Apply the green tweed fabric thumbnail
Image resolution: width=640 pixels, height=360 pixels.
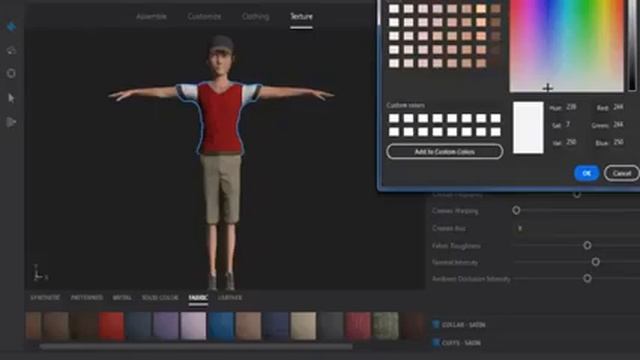pyautogui.click(x=386, y=326)
